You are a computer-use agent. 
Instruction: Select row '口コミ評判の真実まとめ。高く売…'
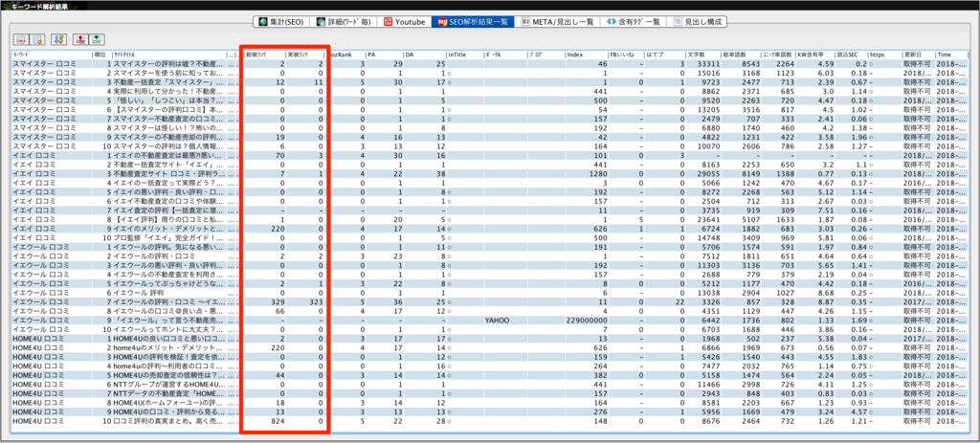point(489,420)
